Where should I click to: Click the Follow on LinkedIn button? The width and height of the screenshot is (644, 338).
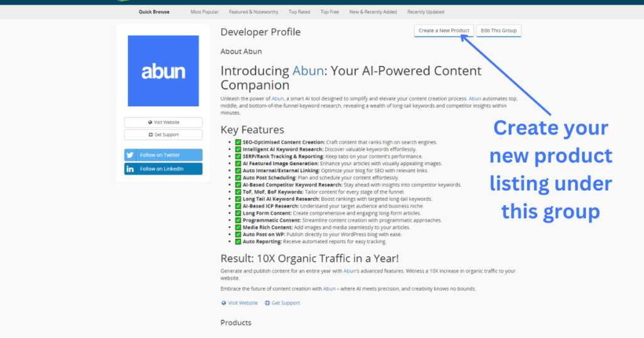pos(163,168)
